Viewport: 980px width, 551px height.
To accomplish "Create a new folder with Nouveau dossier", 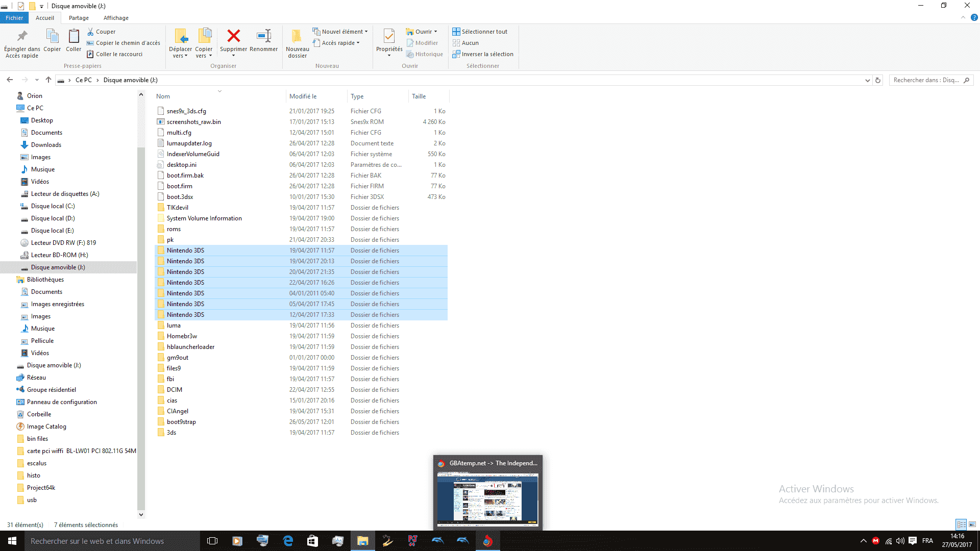I will [x=297, y=43].
